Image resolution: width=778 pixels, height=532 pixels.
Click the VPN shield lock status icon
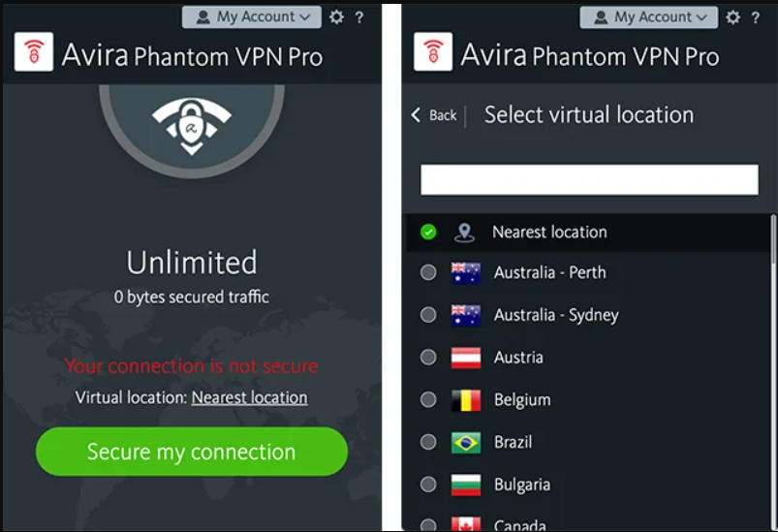(192, 121)
